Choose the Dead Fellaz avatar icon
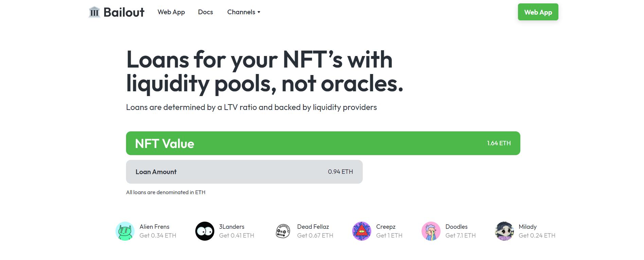The height and width of the screenshot is (260, 644). (x=283, y=231)
